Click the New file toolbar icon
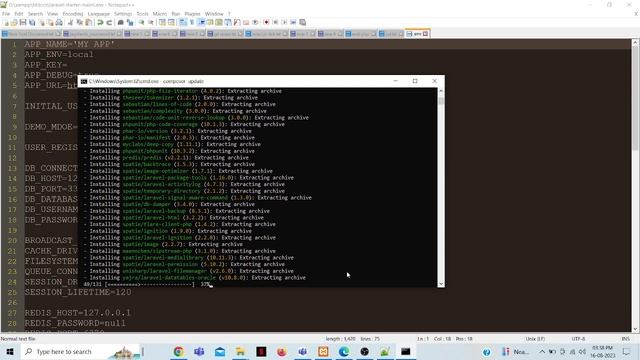This screenshot has width=640, height=360. click(x=6, y=22)
